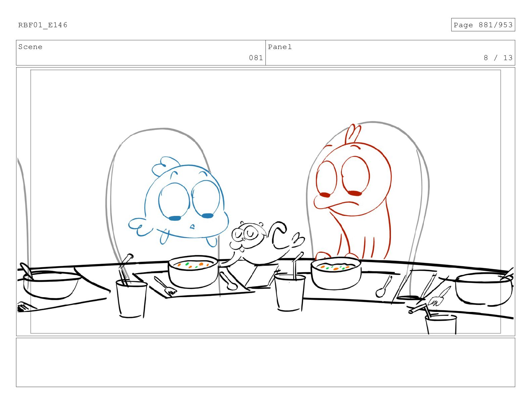Click the storyboard drawing thumbnail
Image resolution: width=532 pixels, height=411 pixels.
click(x=266, y=201)
